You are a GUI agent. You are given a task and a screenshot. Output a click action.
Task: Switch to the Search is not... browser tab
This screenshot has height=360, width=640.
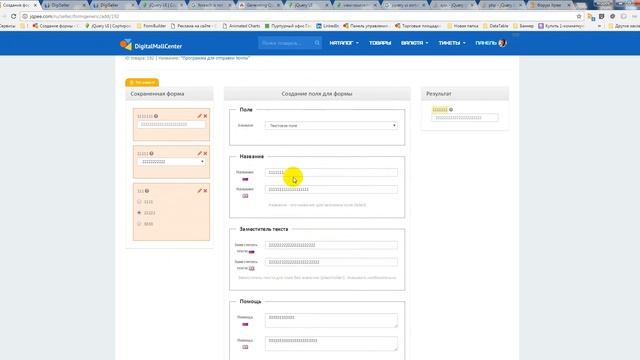tap(211, 5)
